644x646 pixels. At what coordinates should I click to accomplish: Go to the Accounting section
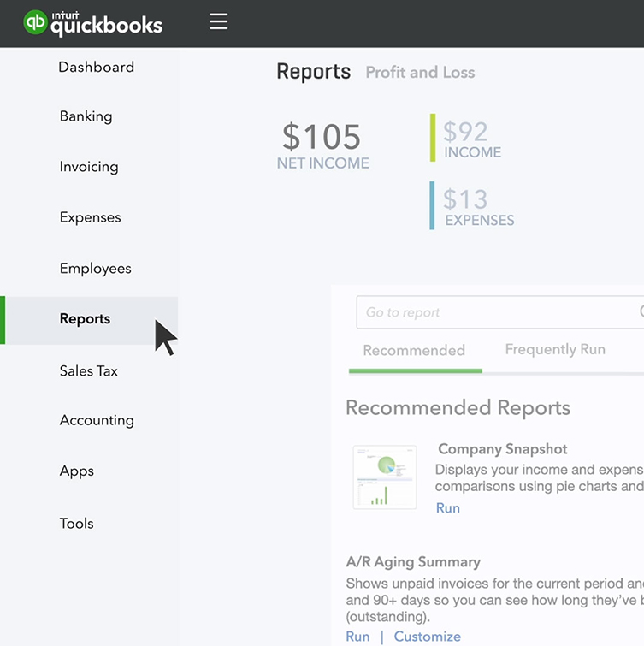[97, 420]
